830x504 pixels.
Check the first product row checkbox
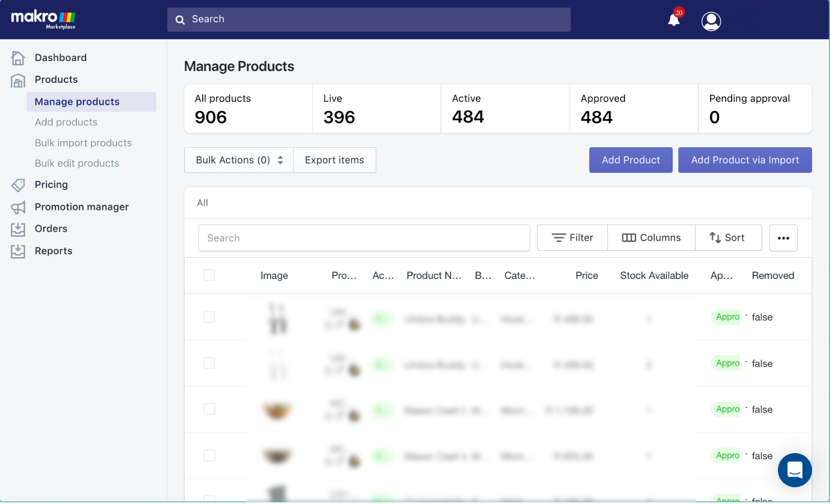point(209,317)
